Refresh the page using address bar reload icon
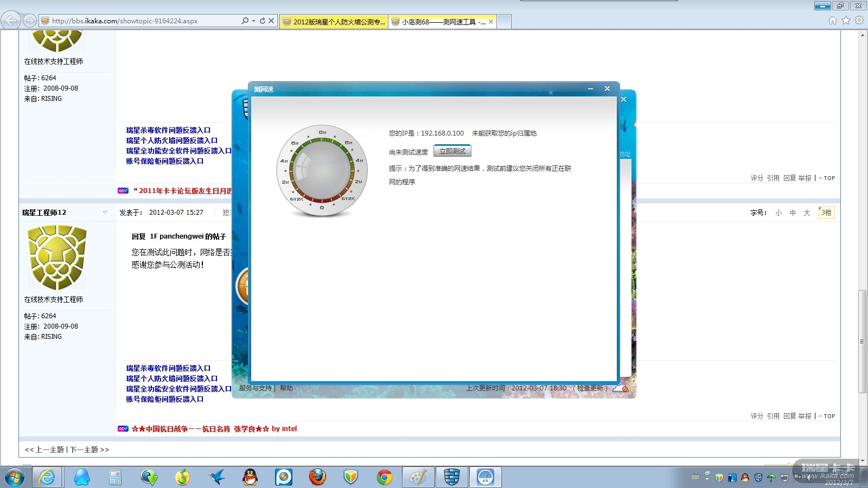The width and height of the screenshot is (868, 488). (x=263, y=21)
